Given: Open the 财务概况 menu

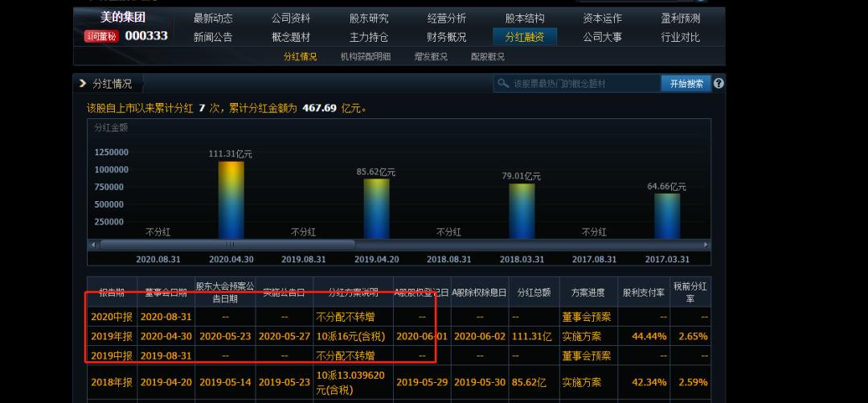Looking at the screenshot, I should click(x=447, y=37).
